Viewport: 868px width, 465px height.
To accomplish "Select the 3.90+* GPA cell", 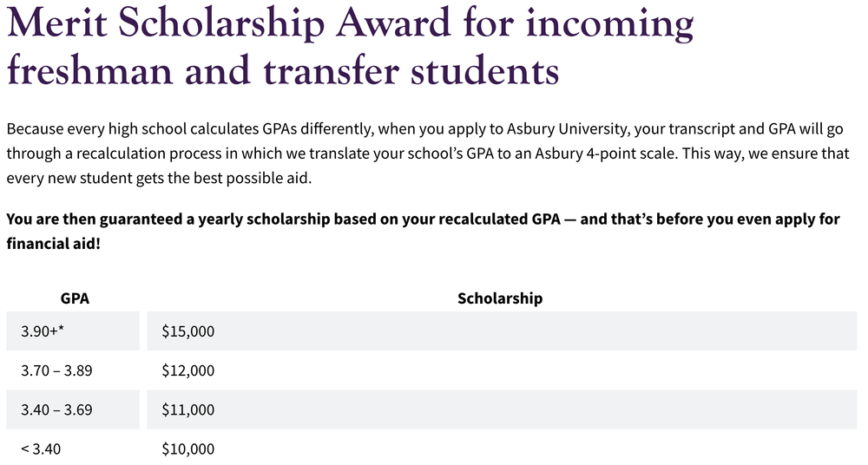I will click(43, 331).
